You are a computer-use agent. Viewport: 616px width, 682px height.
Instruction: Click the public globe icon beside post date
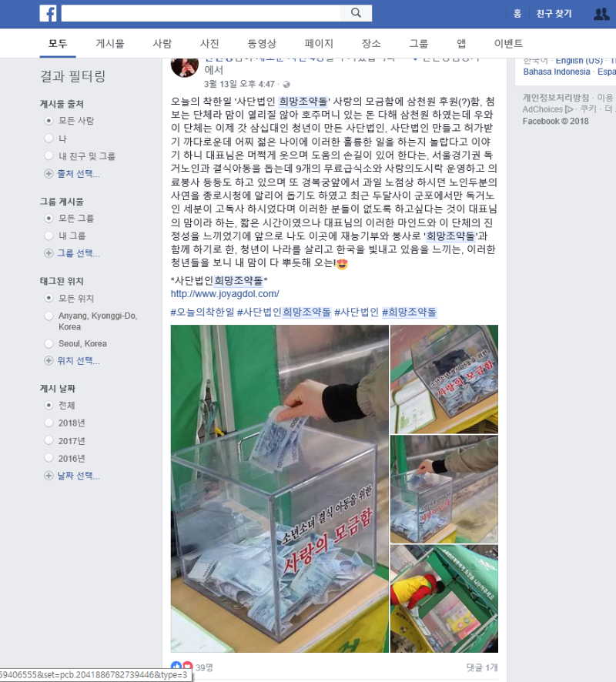click(286, 85)
